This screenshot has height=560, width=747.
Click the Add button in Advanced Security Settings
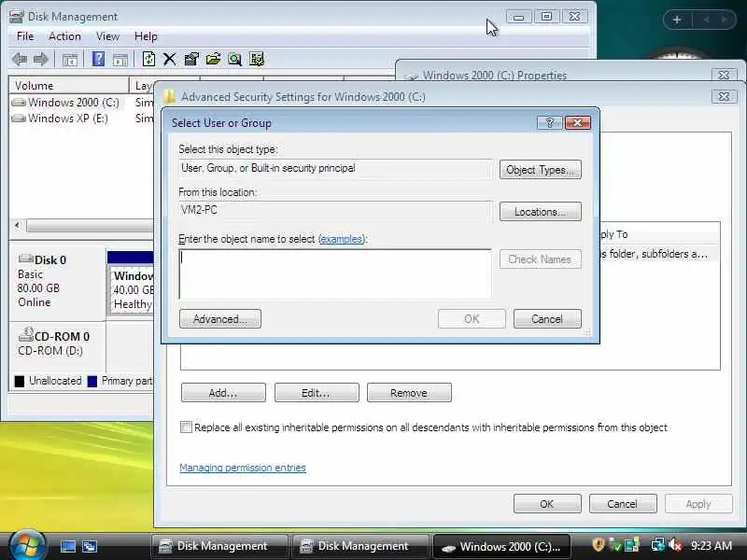(223, 393)
